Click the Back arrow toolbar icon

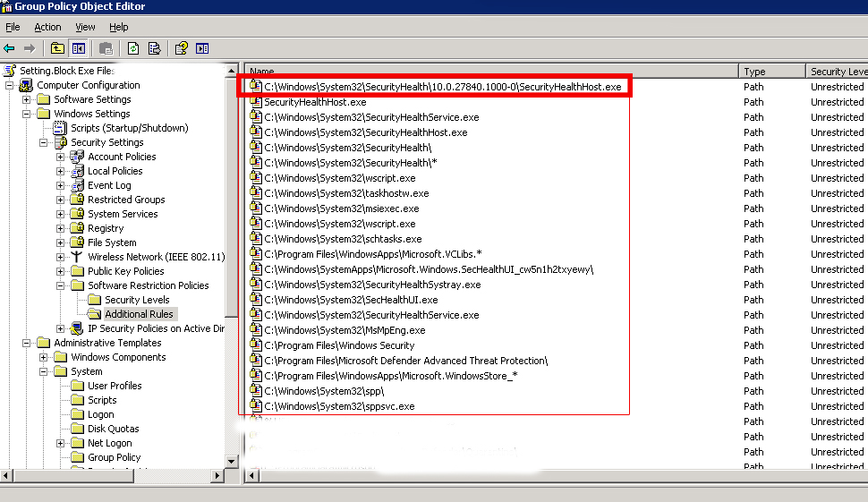click(10, 48)
